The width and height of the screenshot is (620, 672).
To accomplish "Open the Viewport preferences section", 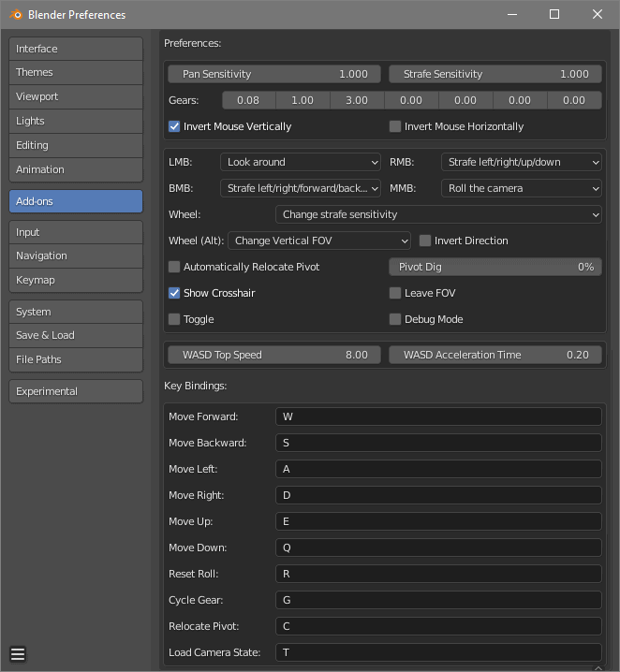I will click(76, 96).
